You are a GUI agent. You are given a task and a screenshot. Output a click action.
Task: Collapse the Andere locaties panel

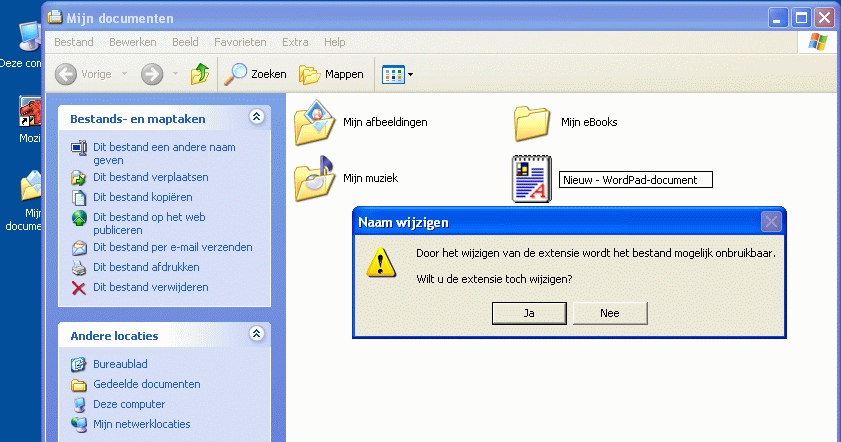(x=256, y=334)
